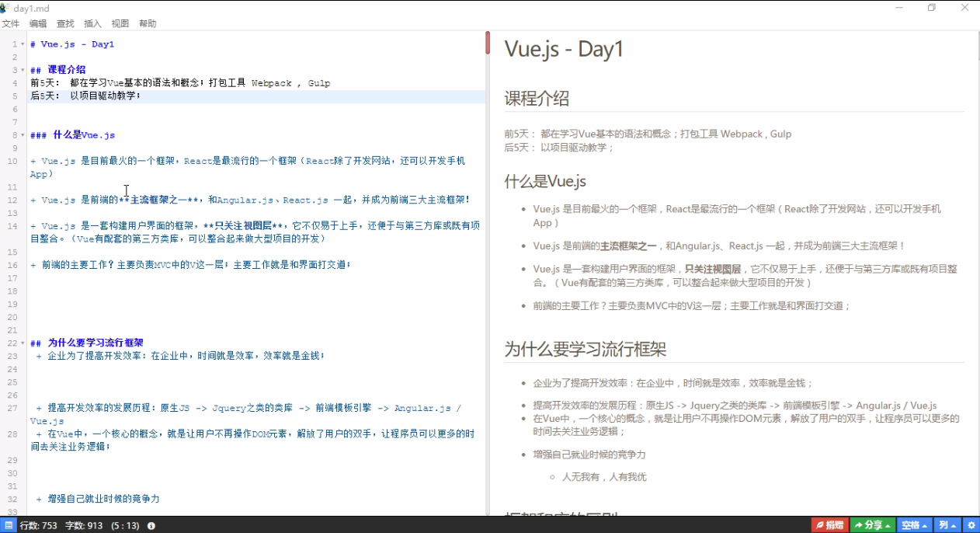This screenshot has height=533, width=980.
Task: Open the 文件 menu
Action: pos(12,23)
